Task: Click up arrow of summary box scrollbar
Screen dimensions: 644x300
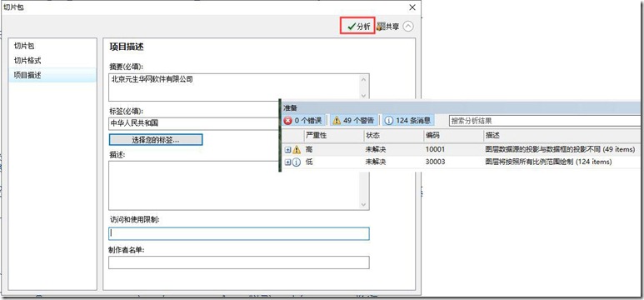Action: pos(363,79)
